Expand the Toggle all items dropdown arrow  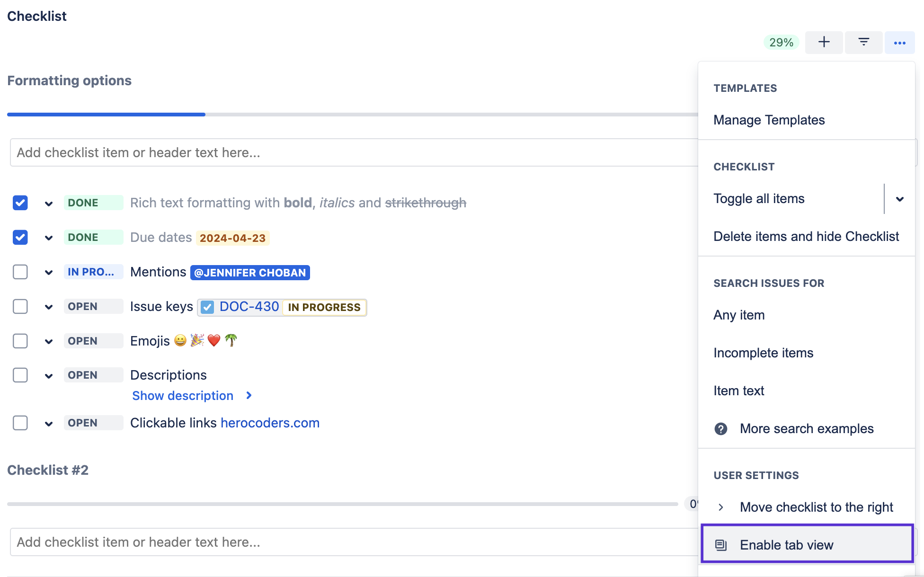point(899,199)
